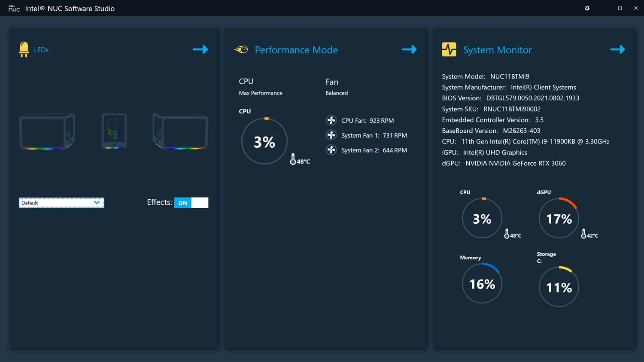Open LEDs panel with its arrow

[x=200, y=49]
